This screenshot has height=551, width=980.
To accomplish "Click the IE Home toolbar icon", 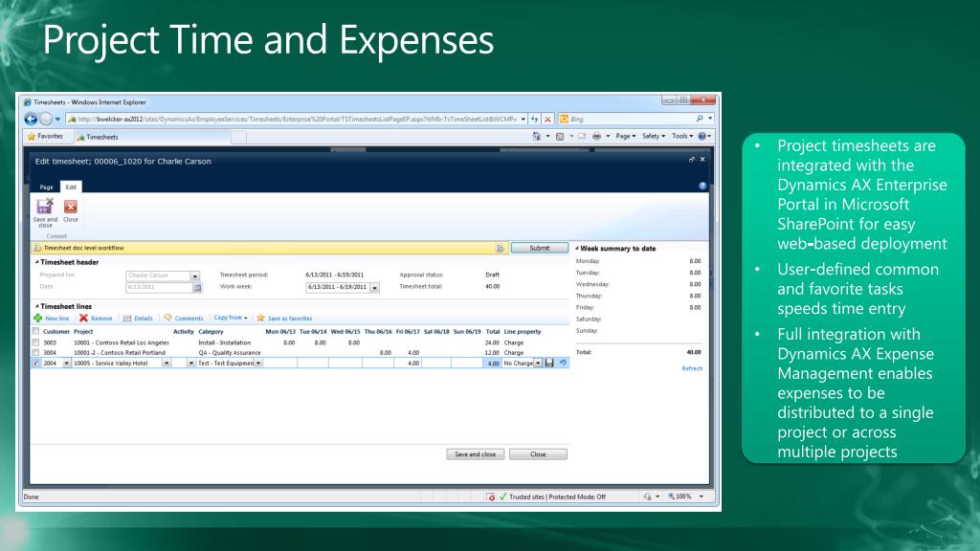I will click(x=536, y=136).
